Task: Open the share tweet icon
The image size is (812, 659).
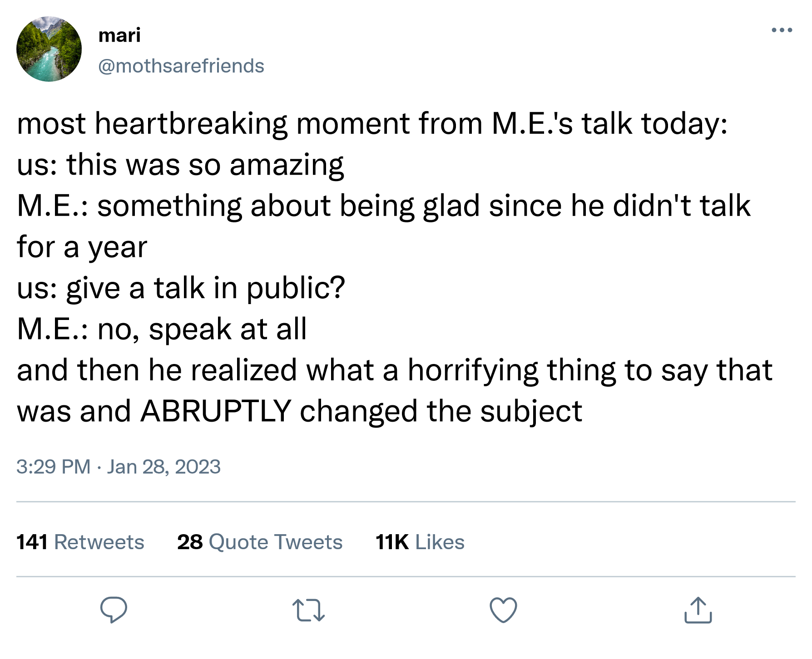Action: point(698,610)
